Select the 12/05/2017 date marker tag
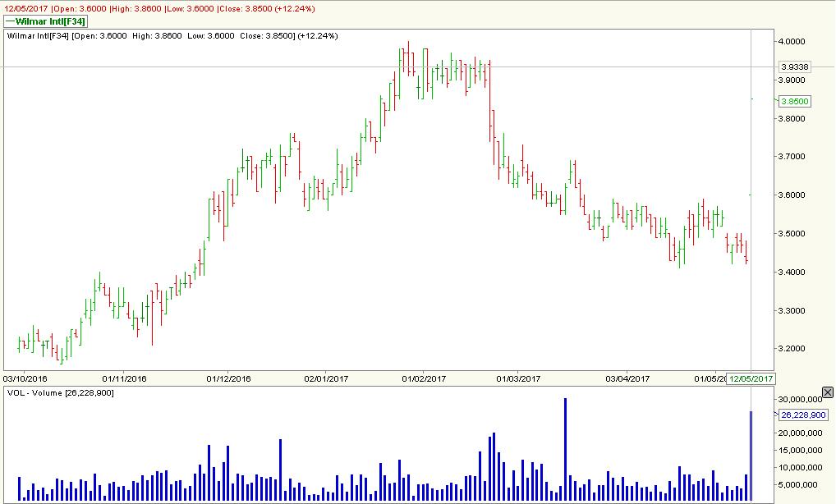 tap(751, 378)
